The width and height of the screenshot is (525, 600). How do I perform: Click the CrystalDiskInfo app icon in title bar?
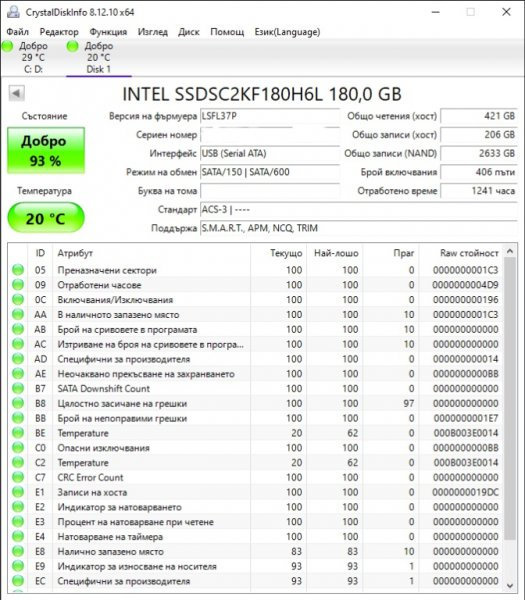(13, 12)
